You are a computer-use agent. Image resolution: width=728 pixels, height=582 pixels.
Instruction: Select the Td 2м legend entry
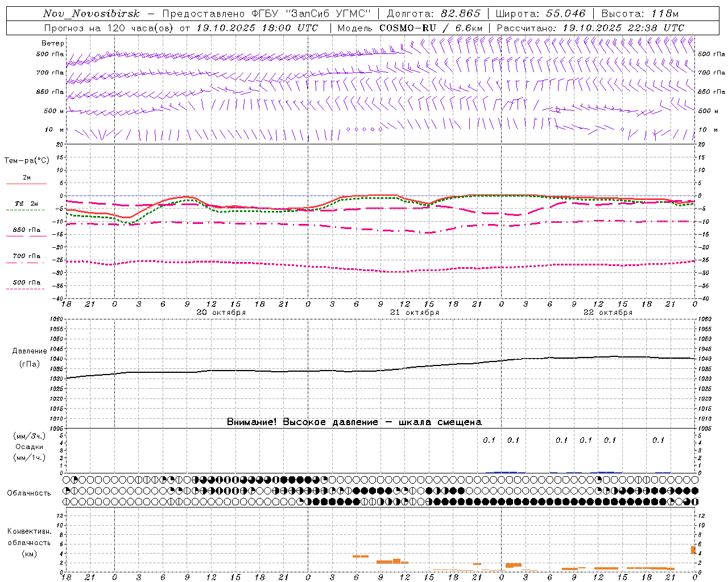coord(26,203)
